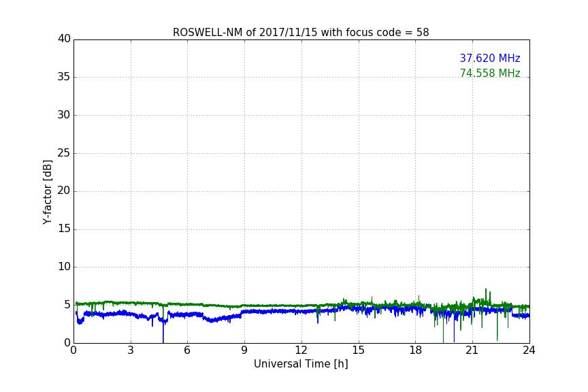
Task: Click the 'Y-factor [dB]' axis label
Action: (x=47, y=192)
